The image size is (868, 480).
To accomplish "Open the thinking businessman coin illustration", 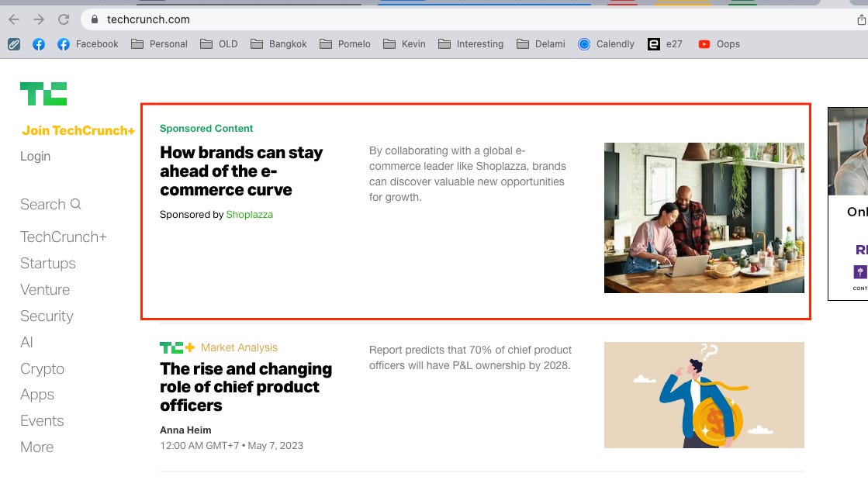I will click(x=704, y=395).
